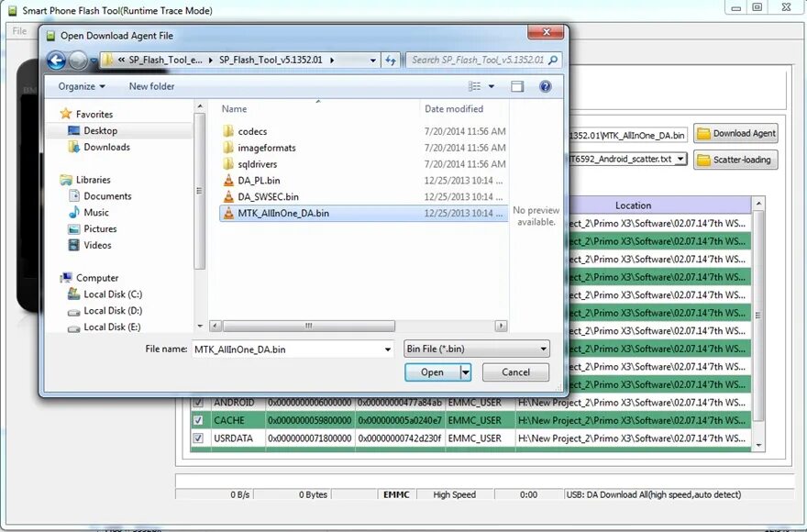Viewport: 807px width, 532px height.
Task: Open the Documents library
Action: 107,196
